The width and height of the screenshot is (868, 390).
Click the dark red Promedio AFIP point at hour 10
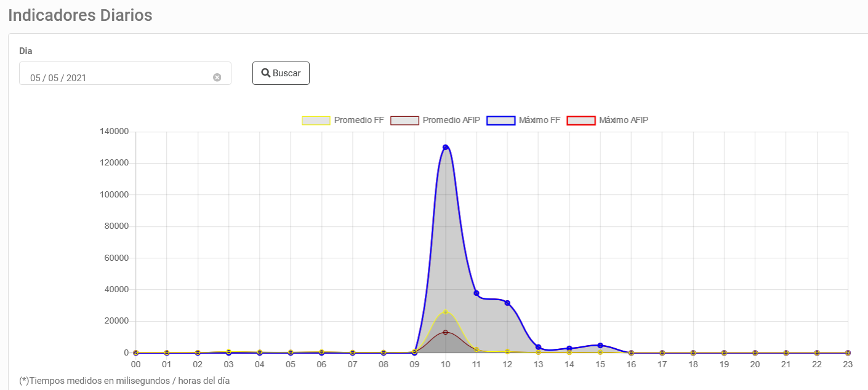[445, 332]
